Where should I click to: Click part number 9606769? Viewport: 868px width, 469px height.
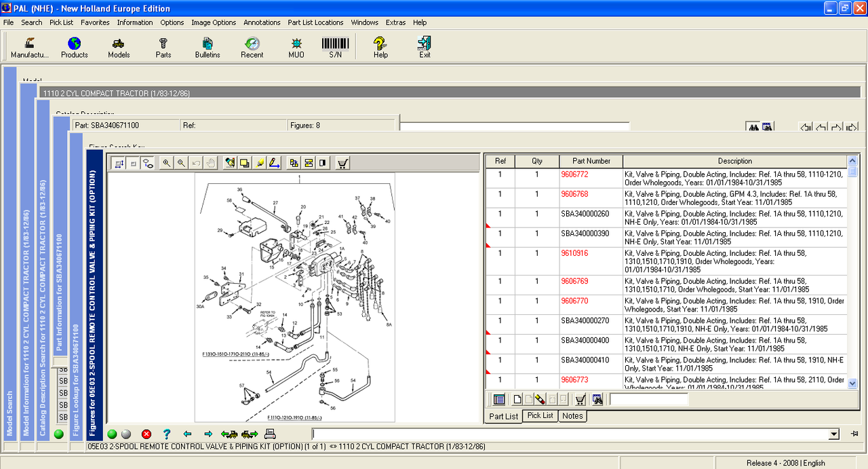point(574,281)
